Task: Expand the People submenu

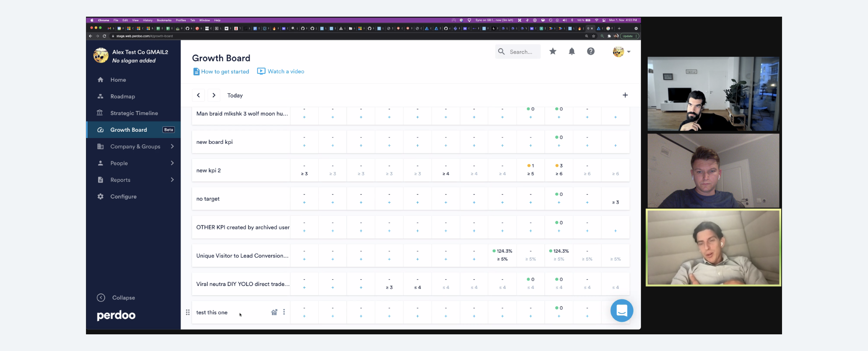Action: click(172, 163)
